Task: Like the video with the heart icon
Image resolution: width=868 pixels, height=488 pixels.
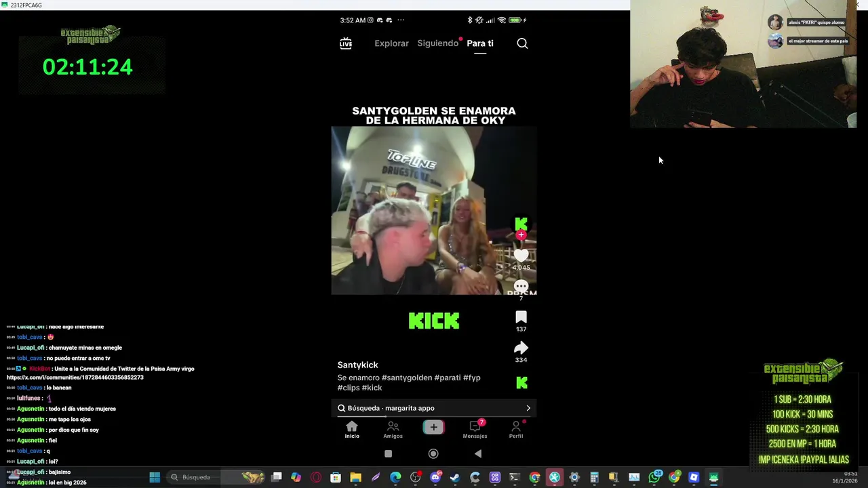Action: [x=521, y=256]
